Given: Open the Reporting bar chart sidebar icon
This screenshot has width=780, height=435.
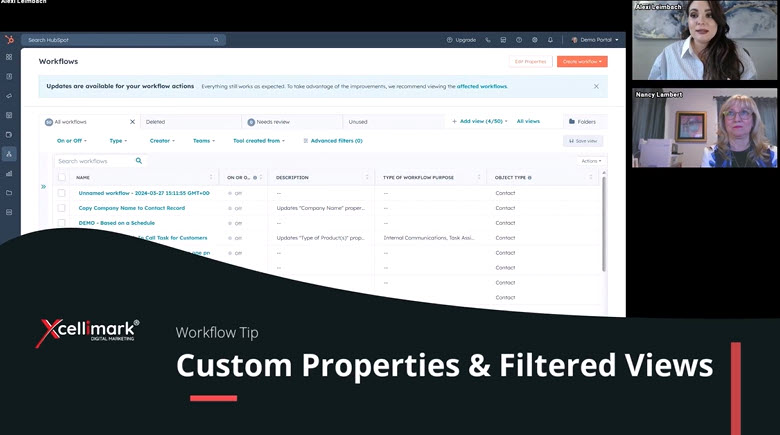Looking at the screenshot, I should (x=9, y=173).
